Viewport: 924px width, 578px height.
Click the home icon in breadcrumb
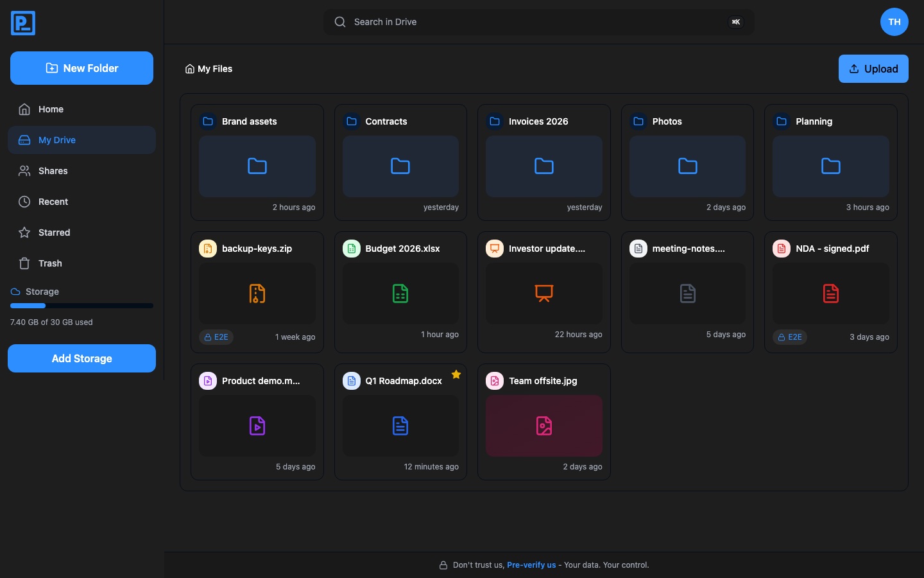(190, 69)
